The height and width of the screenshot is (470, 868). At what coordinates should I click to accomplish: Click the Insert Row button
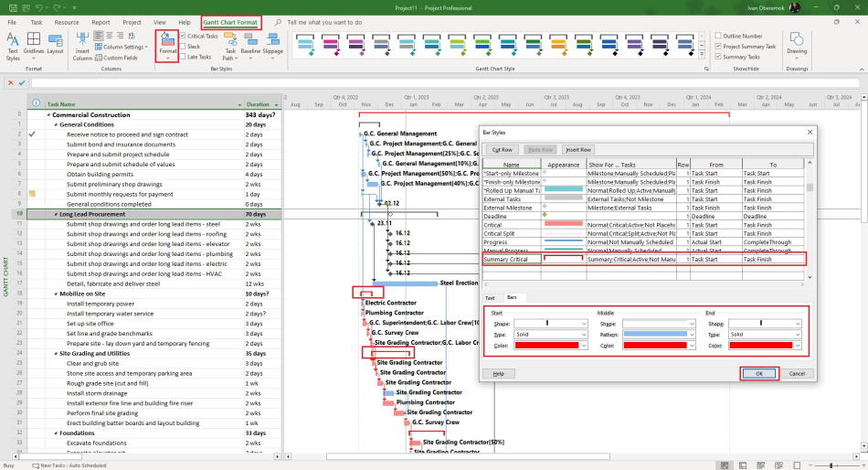click(578, 150)
